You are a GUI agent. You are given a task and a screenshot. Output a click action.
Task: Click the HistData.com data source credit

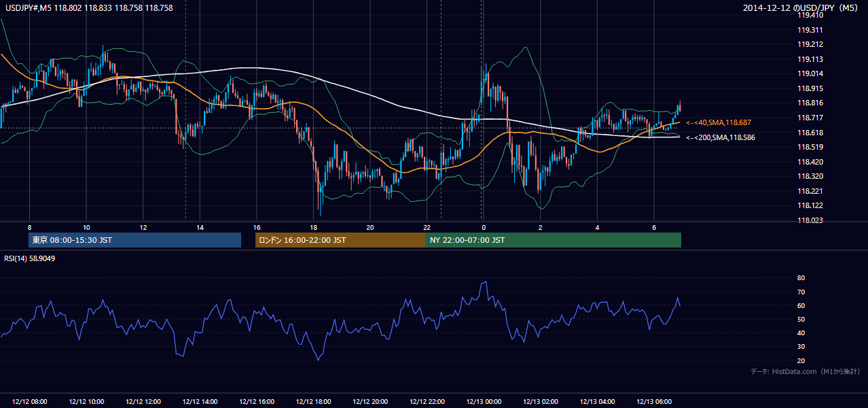[x=805, y=371]
